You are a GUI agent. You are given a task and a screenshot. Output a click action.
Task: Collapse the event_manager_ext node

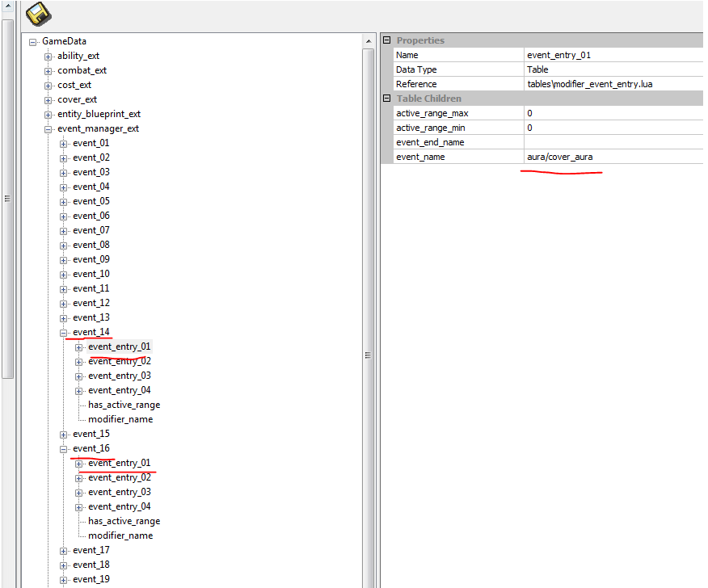pyautogui.click(x=48, y=129)
